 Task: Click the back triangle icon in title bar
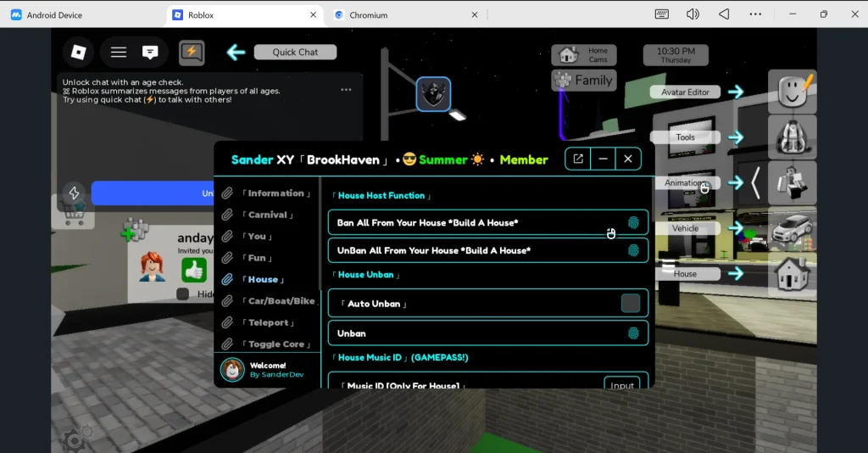pyautogui.click(x=724, y=14)
